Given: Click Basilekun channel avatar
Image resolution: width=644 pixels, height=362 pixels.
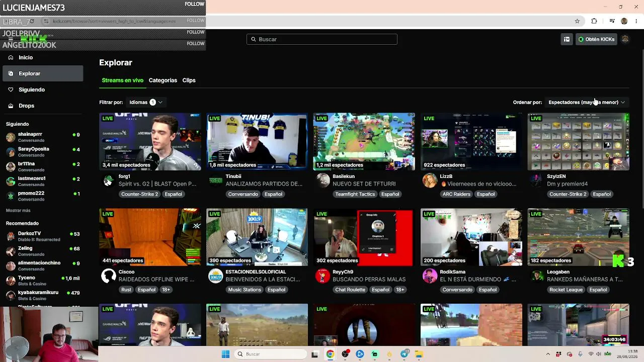Looking at the screenshot, I should [323, 180].
